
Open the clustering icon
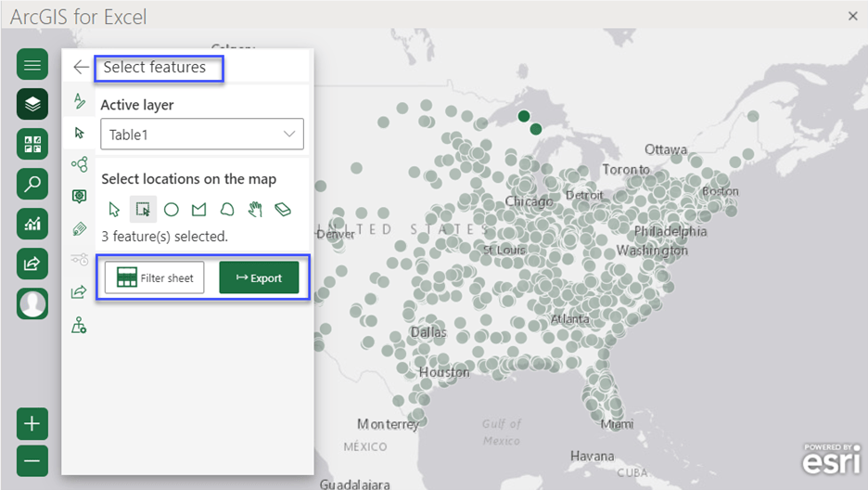[x=79, y=164]
